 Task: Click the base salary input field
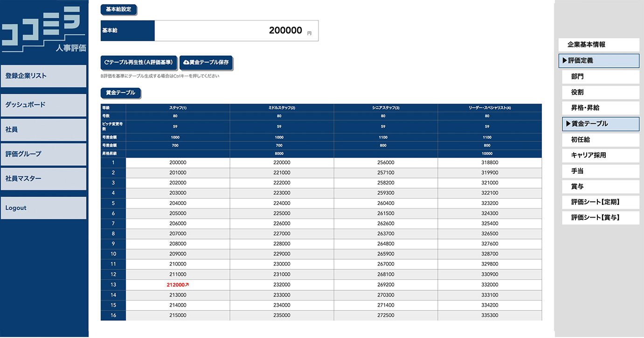236,31
